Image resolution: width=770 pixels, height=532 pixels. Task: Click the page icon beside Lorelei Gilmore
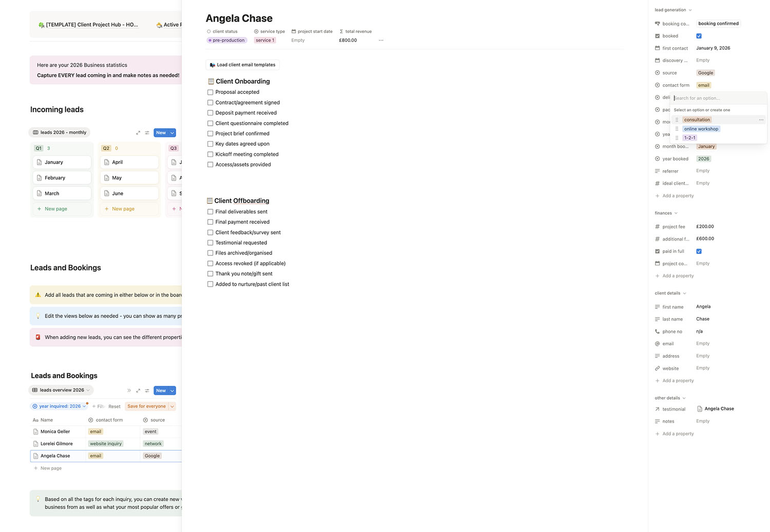pyautogui.click(x=36, y=444)
